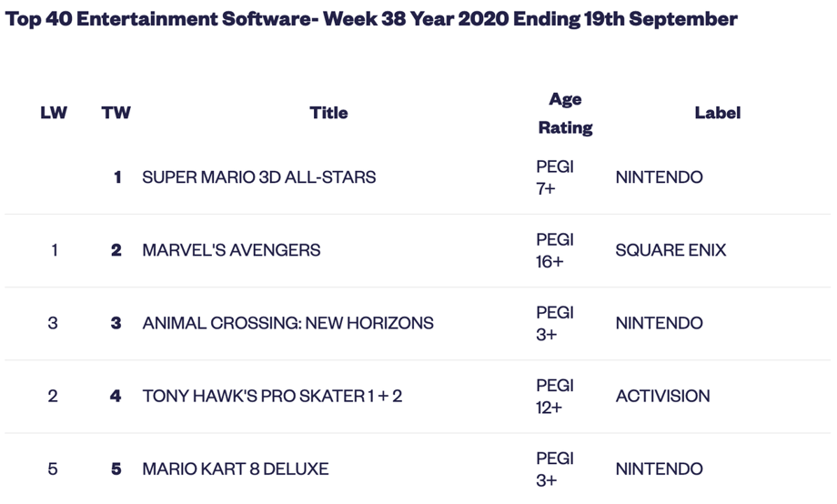Image resolution: width=837 pixels, height=504 pixels.
Task: Click the Super Mario 3D All-Stars title
Action: (258, 177)
